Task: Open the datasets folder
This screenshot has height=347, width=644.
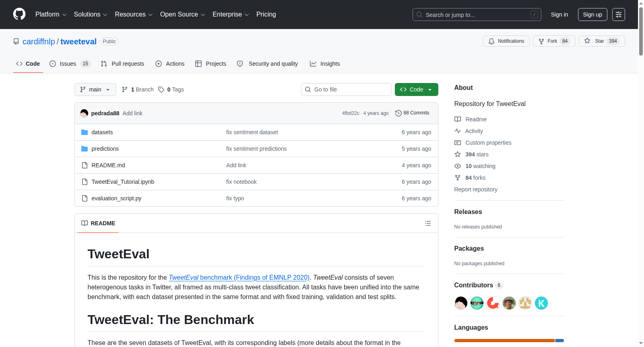Action: [x=102, y=132]
